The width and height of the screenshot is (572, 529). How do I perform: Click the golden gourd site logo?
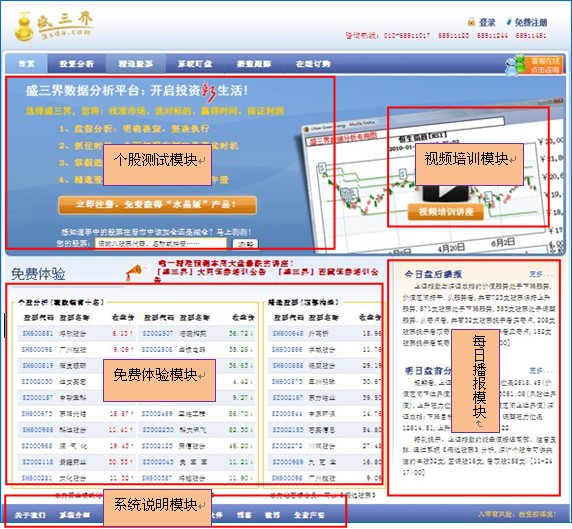click(24, 26)
